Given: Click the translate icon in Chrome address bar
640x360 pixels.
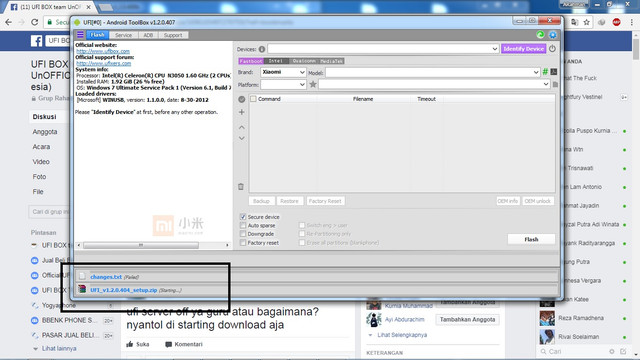Looking at the screenshot, I should (575, 22).
